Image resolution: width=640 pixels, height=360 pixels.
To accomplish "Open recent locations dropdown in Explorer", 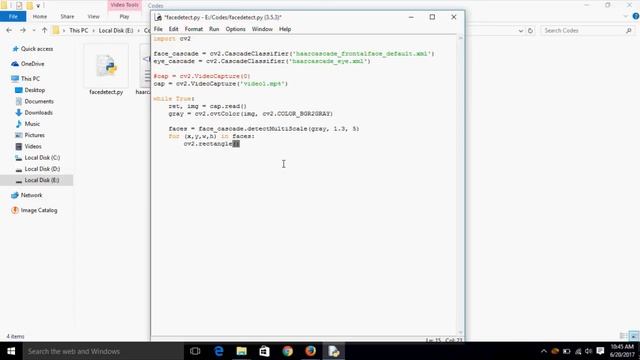I will [x=34, y=31].
